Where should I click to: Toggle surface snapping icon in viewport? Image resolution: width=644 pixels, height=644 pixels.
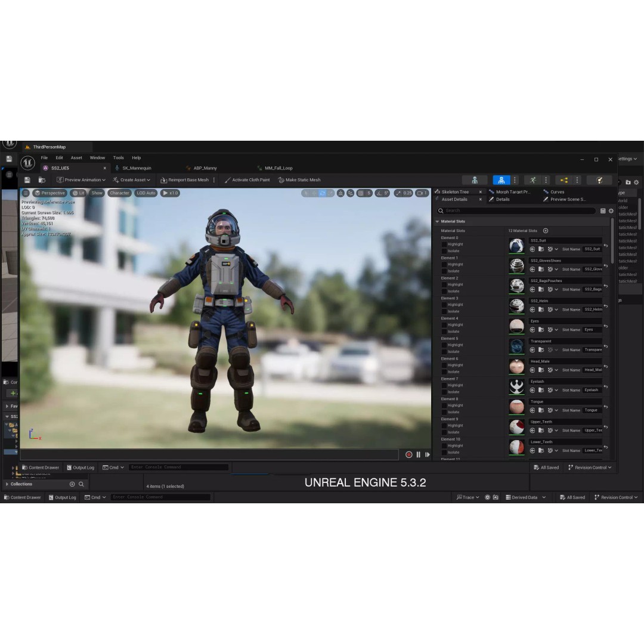(350, 193)
